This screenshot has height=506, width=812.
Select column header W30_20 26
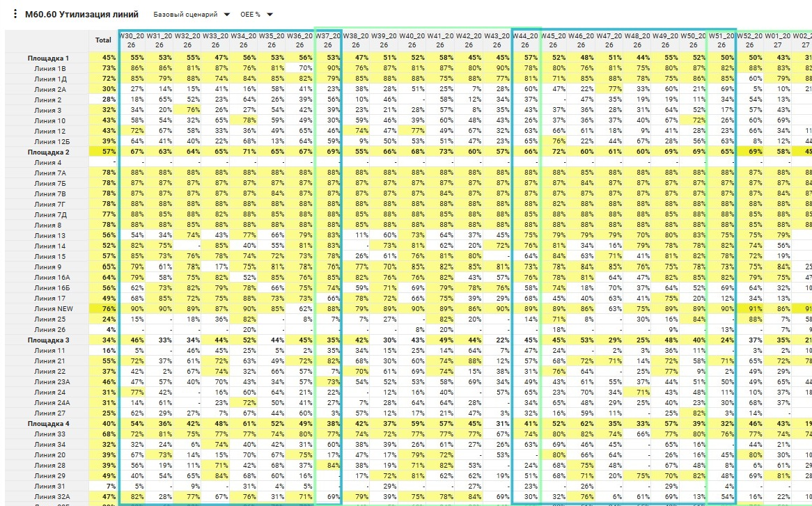[131, 40]
